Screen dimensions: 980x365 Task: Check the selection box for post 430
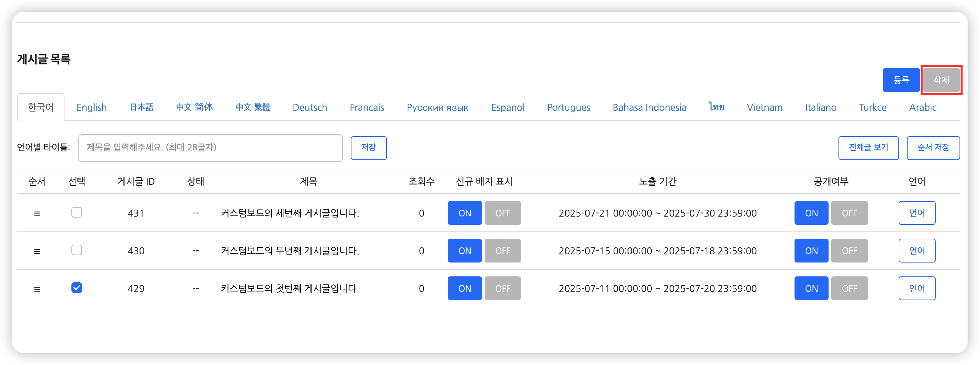tap(76, 250)
